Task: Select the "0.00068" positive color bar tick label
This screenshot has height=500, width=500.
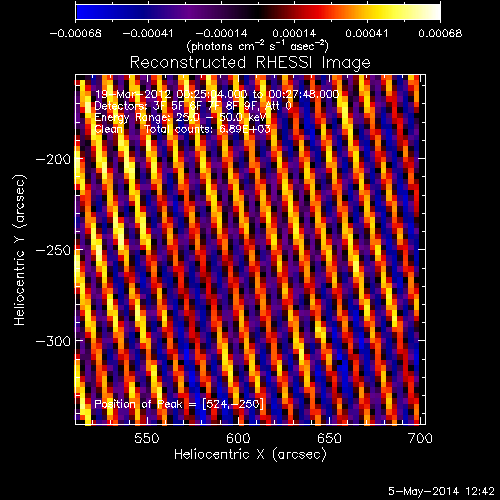Action: pyautogui.click(x=440, y=33)
